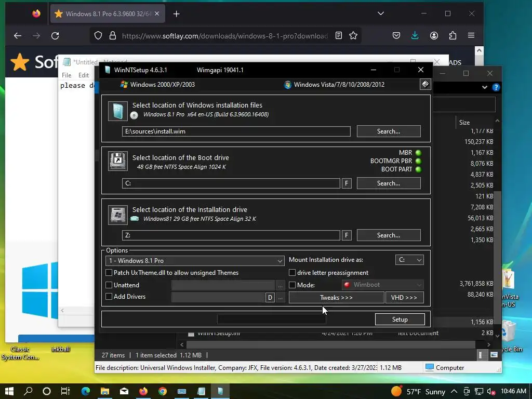
Task: Reload the Firefox page
Action: point(55,36)
